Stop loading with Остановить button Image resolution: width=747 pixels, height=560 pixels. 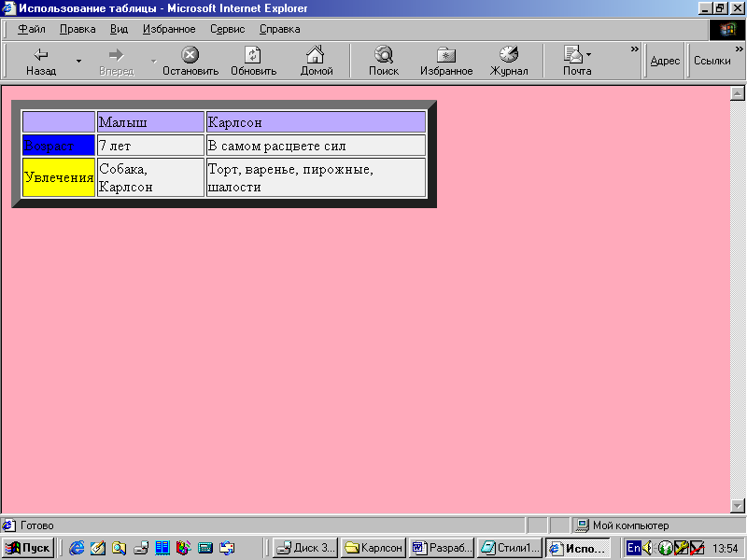coord(190,62)
